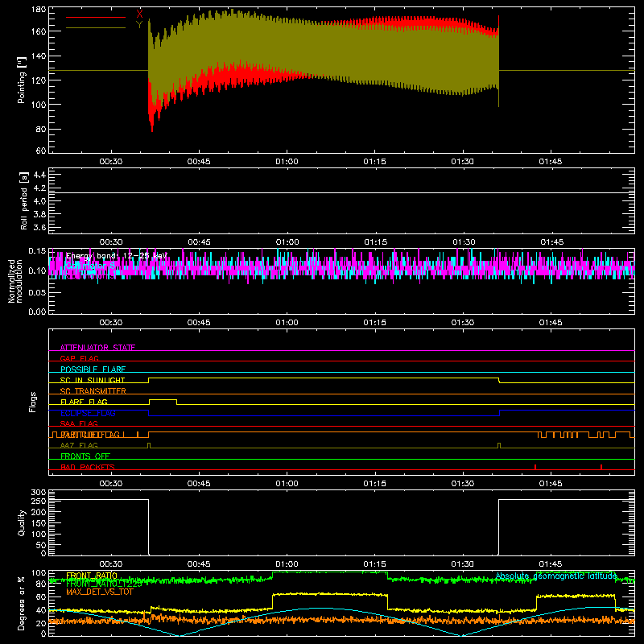Click the Quality axis title
Image resolution: width=644 pixels, height=644 pixels.
point(22,523)
